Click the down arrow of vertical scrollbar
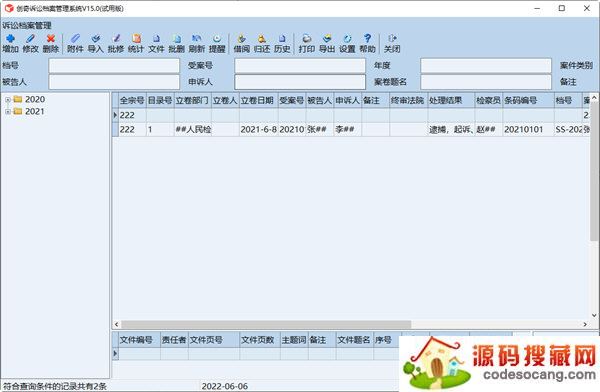The width and height of the screenshot is (600, 392). tap(594, 315)
